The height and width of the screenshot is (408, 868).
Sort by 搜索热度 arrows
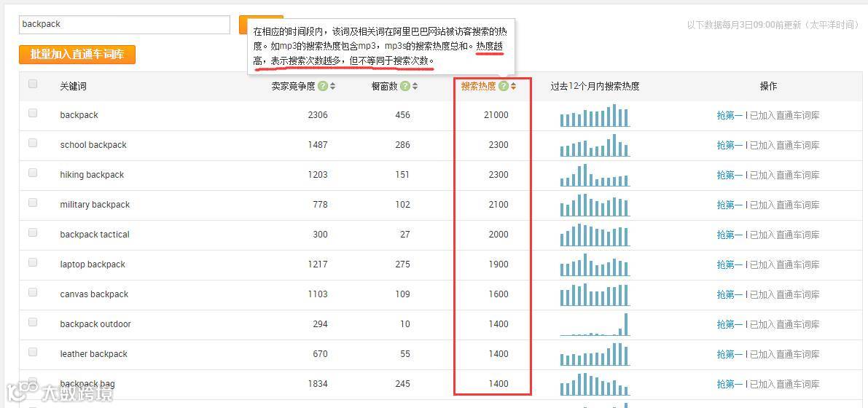point(513,86)
